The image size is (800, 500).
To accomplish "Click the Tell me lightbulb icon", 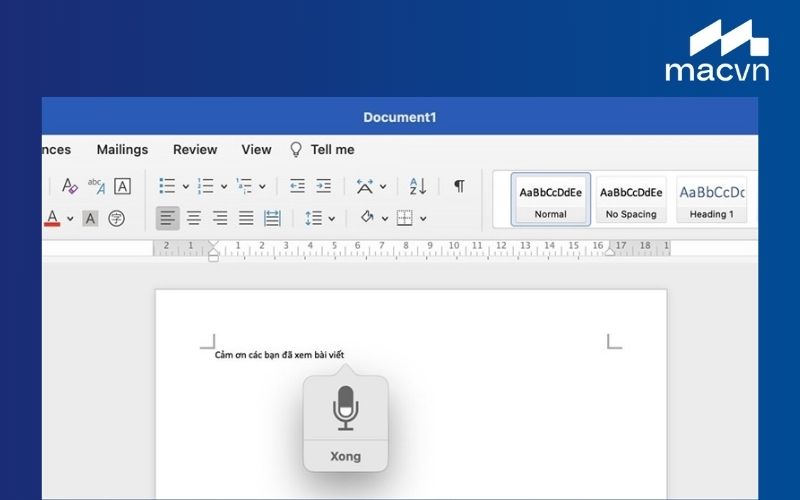I will tap(296, 149).
